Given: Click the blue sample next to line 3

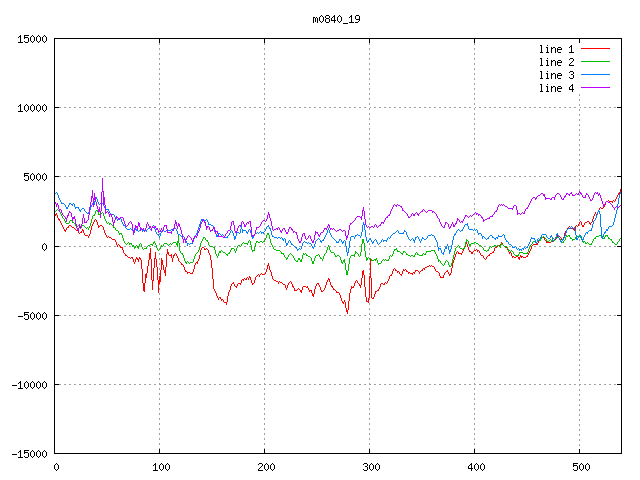Looking at the screenshot, I should click(x=596, y=75).
